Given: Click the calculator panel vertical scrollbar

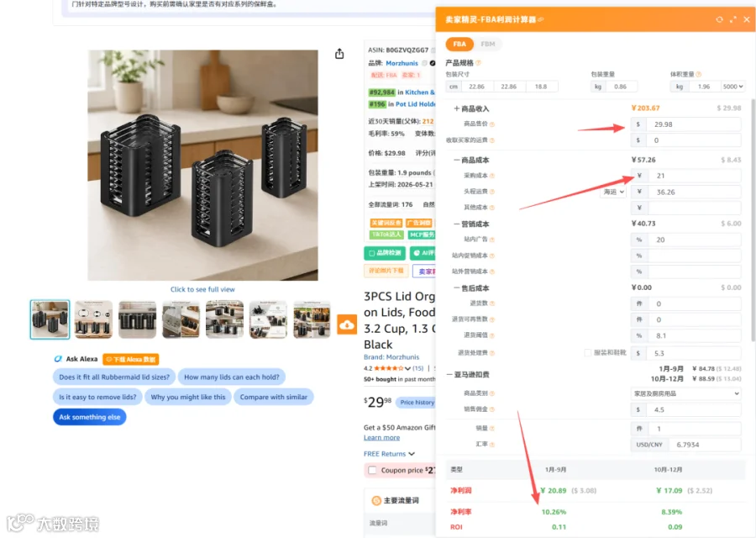Looking at the screenshot, I should tap(753, 221).
